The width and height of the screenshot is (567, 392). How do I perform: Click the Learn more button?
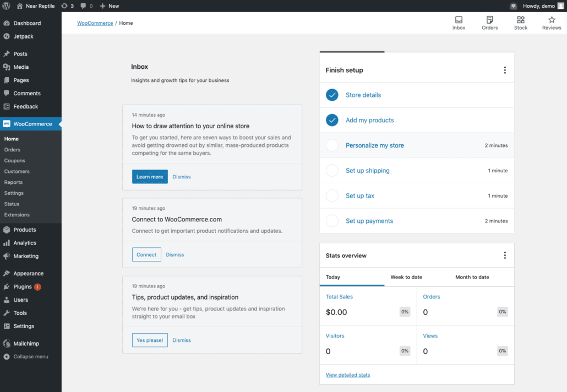[150, 177]
